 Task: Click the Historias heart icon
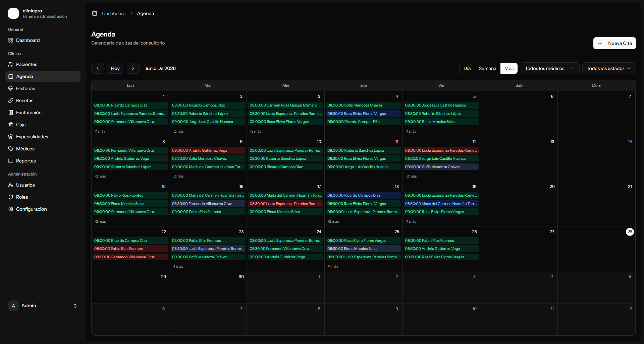coord(11,88)
